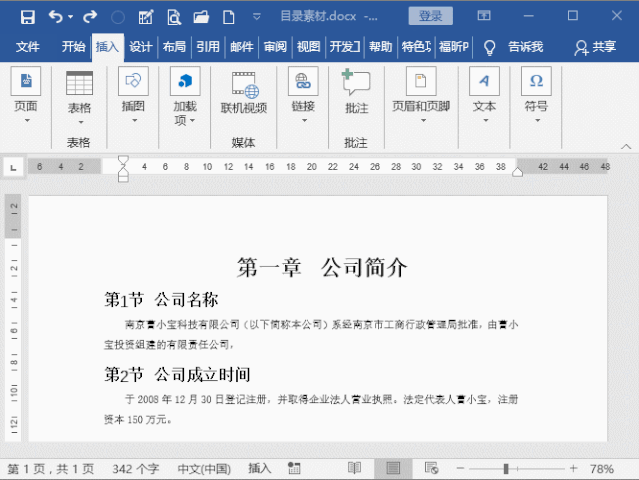
Task: Switch to the 审阅 tab
Action: point(275,46)
